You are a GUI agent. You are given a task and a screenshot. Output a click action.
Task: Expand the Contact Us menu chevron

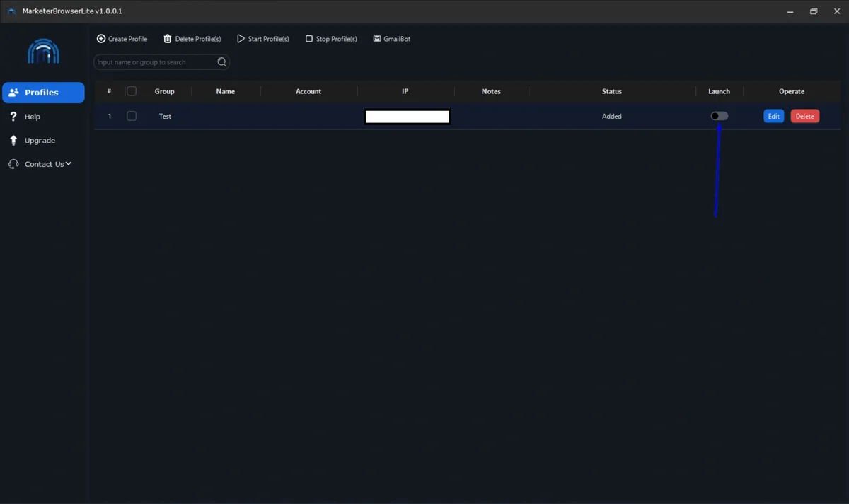[x=69, y=164]
